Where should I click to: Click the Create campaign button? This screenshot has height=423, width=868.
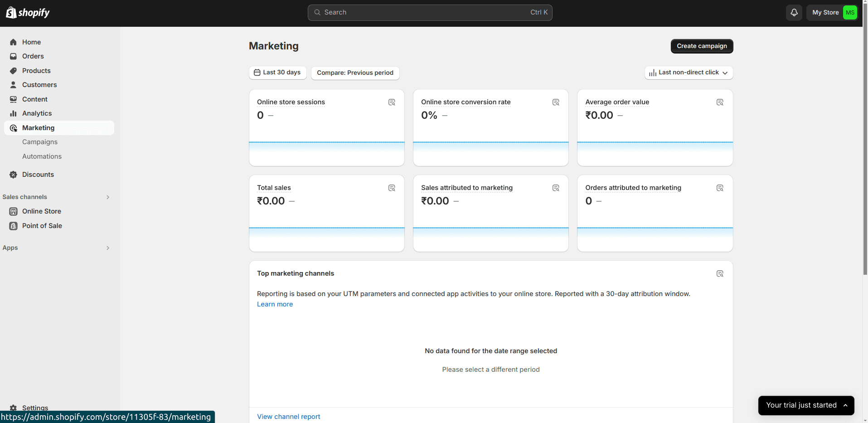click(701, 46)
